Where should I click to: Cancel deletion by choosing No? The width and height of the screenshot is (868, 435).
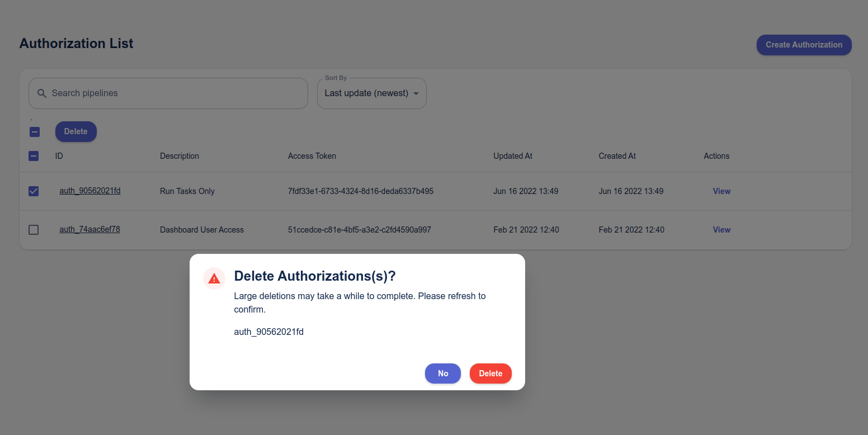pos(443,373)
